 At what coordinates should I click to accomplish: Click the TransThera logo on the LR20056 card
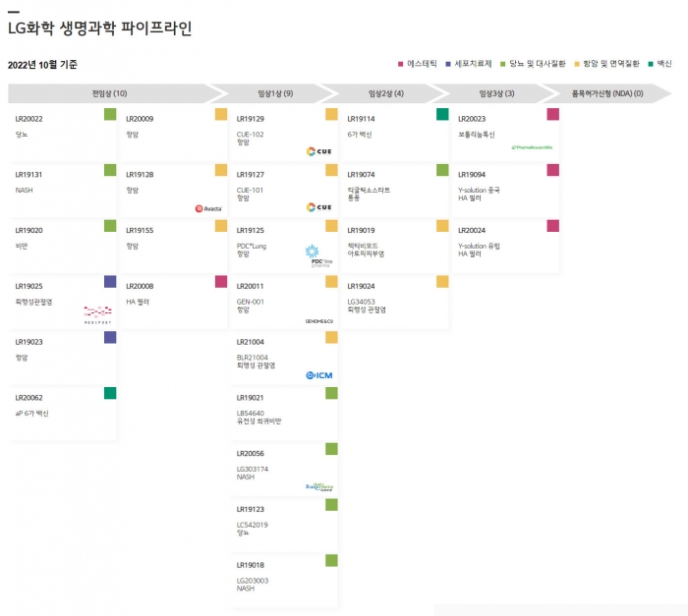[319, 486]
